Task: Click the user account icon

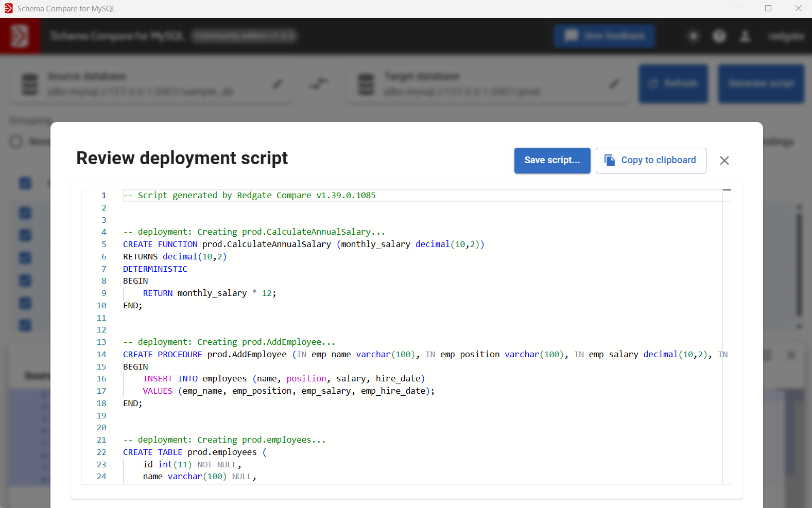Action: [x=745, y=36]
